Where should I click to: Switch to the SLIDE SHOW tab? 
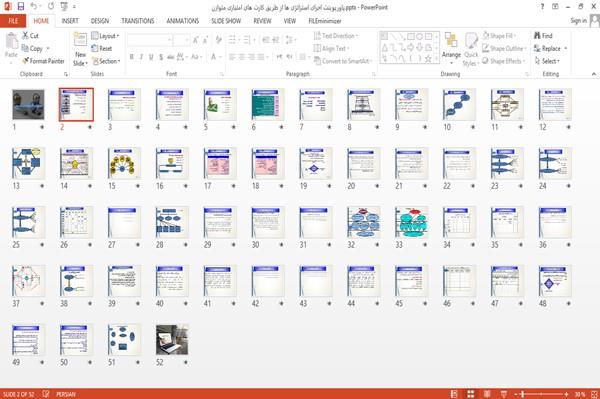226,21
